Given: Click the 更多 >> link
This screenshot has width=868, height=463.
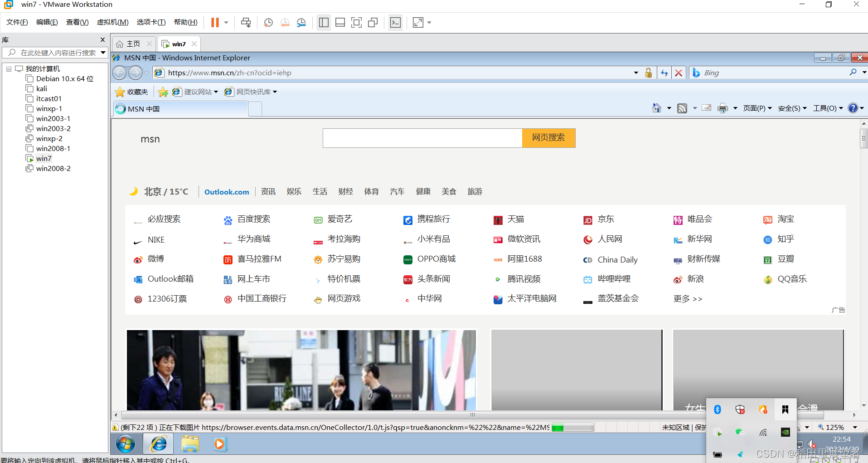Looking at the screenshot, I should tap(688, 299).
